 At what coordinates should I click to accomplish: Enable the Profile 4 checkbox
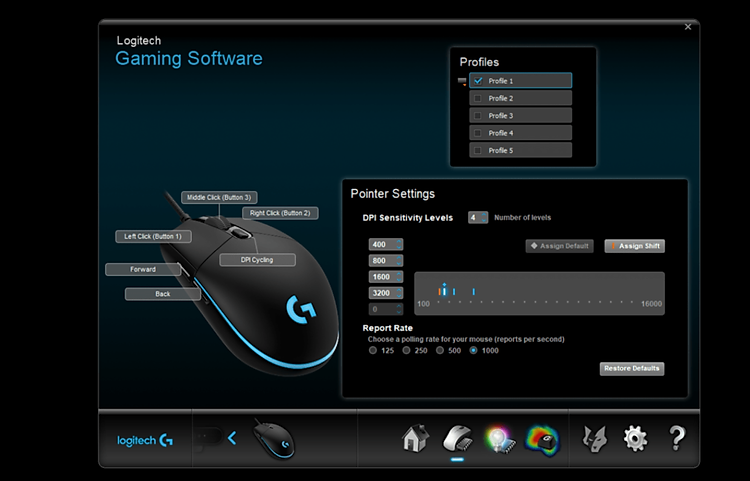pos(477,133)
